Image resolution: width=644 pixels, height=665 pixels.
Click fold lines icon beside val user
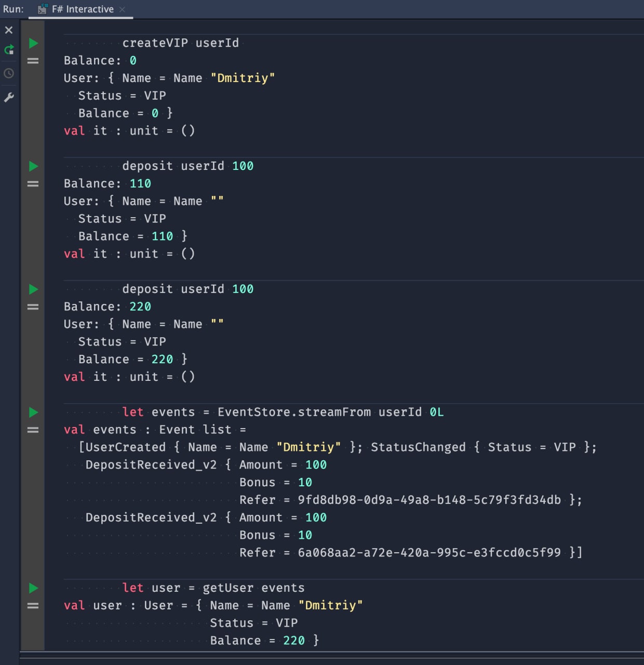tap(33, 606)
